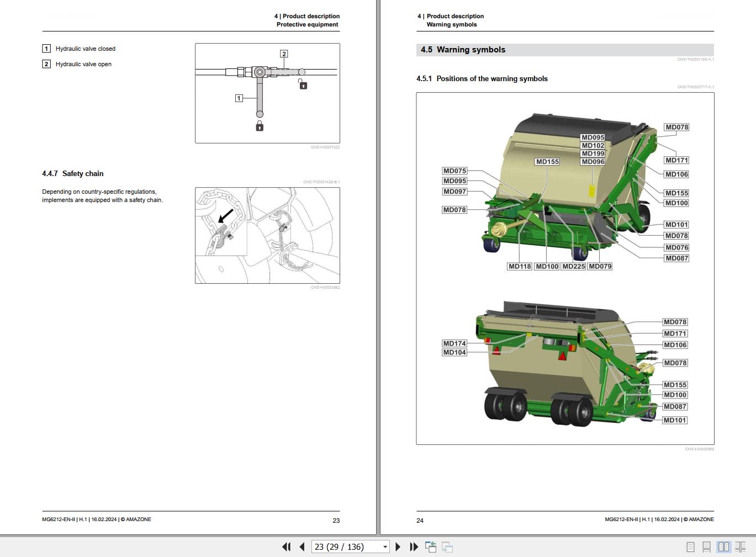Viewport: 756px width, 557px height.
Task: Click '4.5.1 Positions of the warning symbols'
Action: pos(482,79)
